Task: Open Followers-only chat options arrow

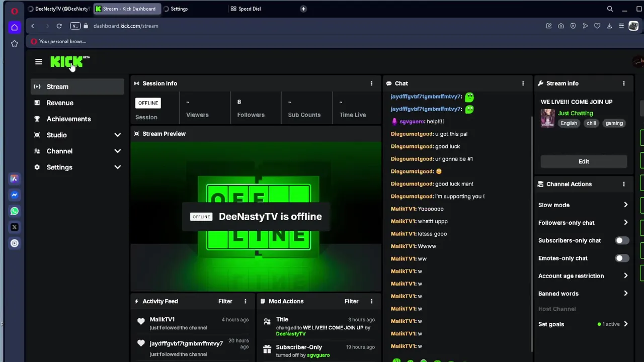Action: point(625,223)
